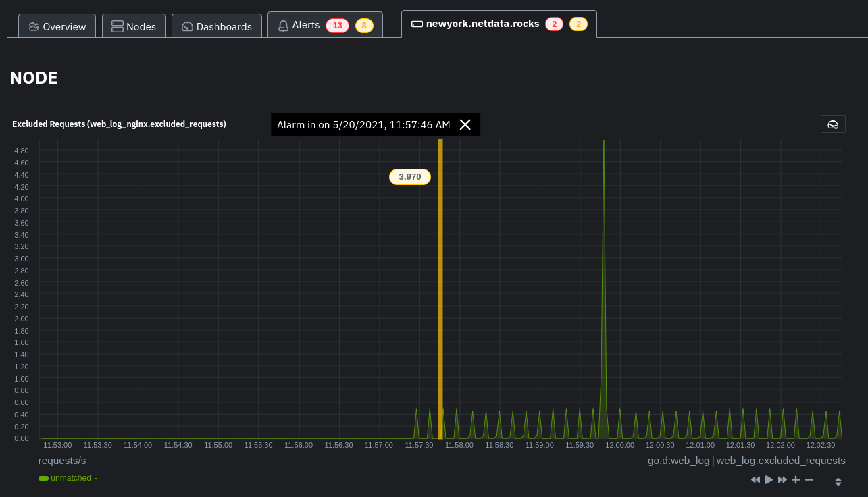This screenshot has height=497, width=868.
Task: Rewind the chart timeline
Action: pyautogui.click(x=755, y=479)
